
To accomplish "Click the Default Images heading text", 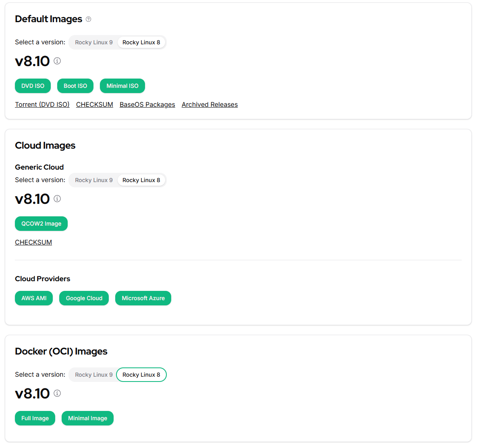I will (x=49, y=19).
